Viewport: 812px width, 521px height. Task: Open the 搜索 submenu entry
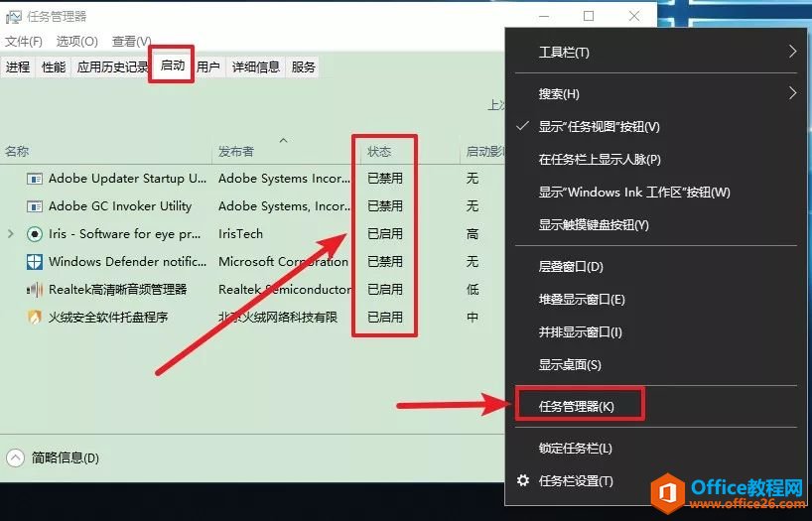pos(559,94)
